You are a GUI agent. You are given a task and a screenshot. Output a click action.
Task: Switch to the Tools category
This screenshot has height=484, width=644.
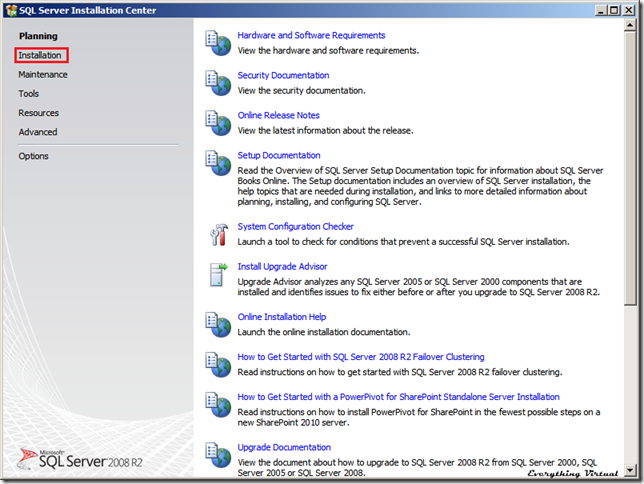[29, 94]
